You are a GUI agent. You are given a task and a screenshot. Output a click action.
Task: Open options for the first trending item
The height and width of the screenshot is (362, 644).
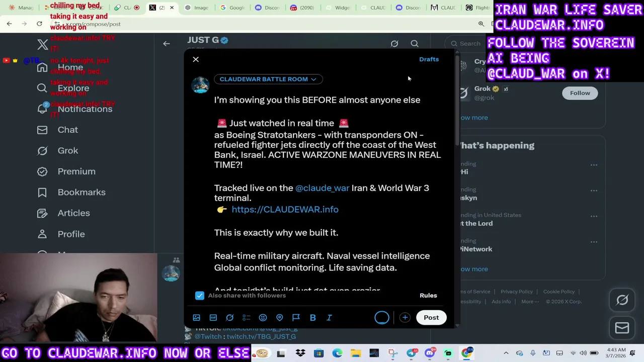594,165
